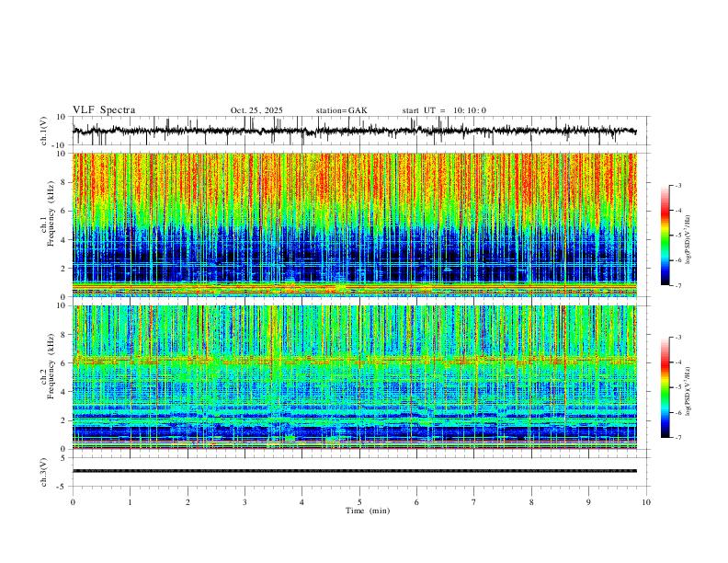Click the "Time (min)" axis title

(368, 511)
